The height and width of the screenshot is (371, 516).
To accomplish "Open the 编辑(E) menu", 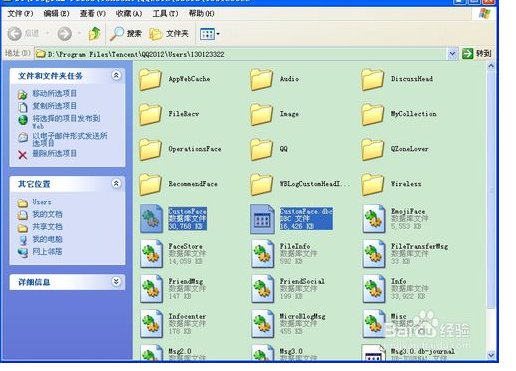I will [x=56, y=14].
